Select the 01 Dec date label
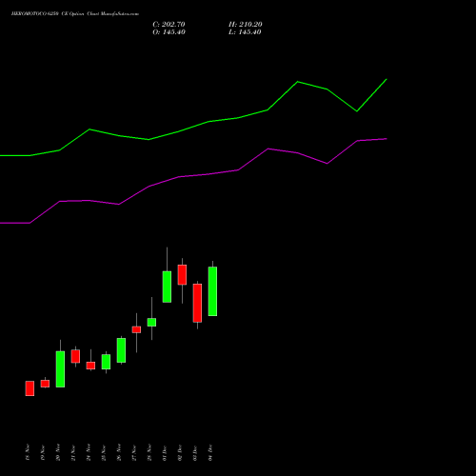 pyautogui.click(x=165, y=453)
